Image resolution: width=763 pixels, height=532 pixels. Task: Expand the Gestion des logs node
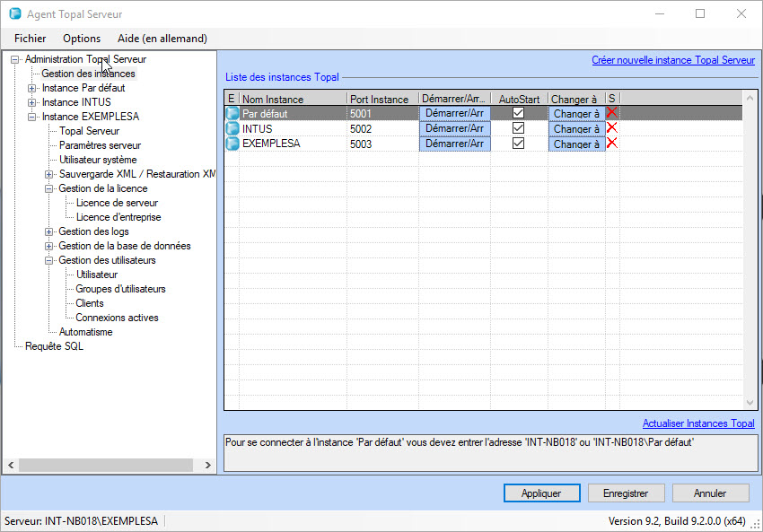tap(49, 231)
